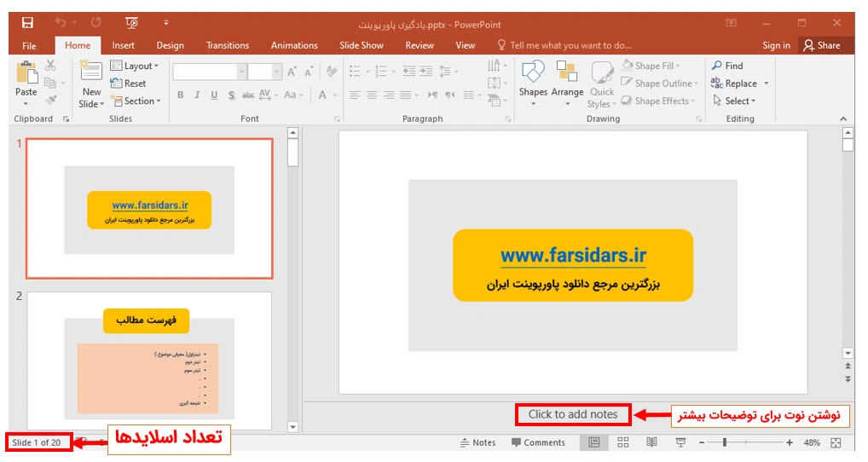Click Tell me what you want to do box
Viewport: 868px width, 462px height.
pos(564,45)
